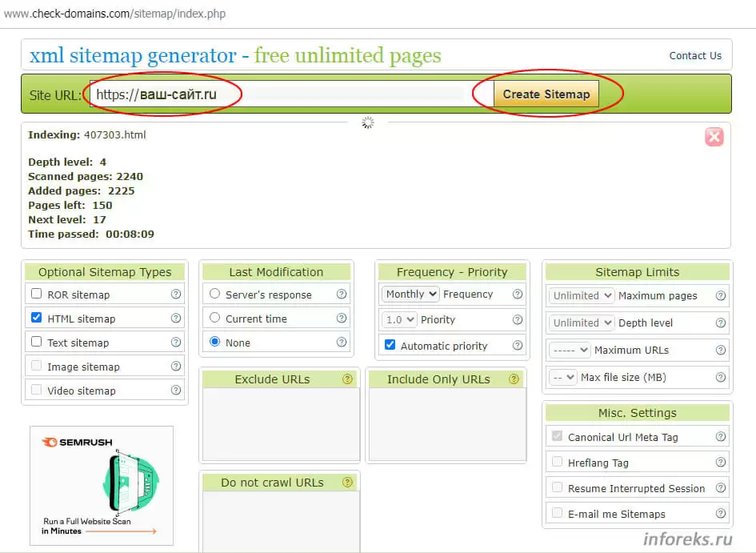The height and width of the screenshot is (553, 756).
Task: Click help icon next to ROR sitemap
Action: pyautogui.click(x=176, y=295)
